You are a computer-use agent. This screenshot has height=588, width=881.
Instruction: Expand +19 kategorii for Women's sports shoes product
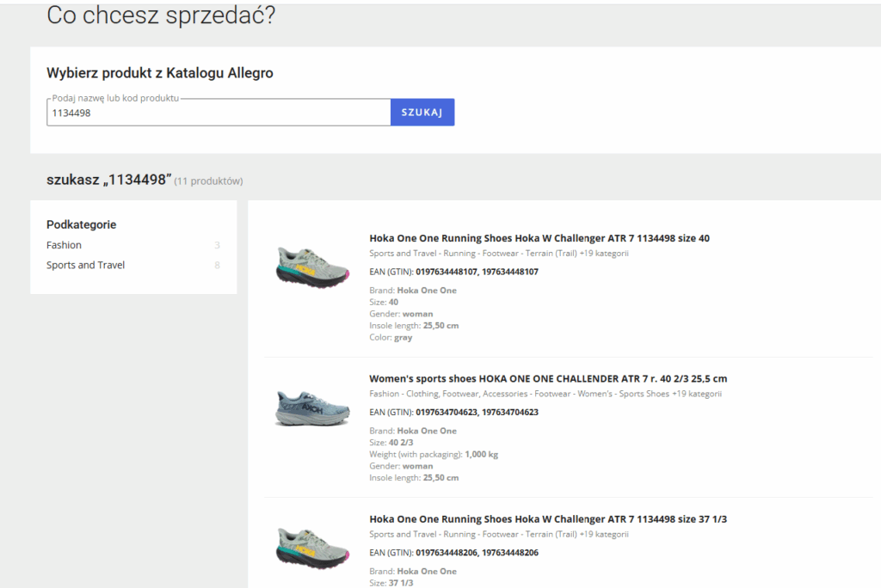pos(697,394)
